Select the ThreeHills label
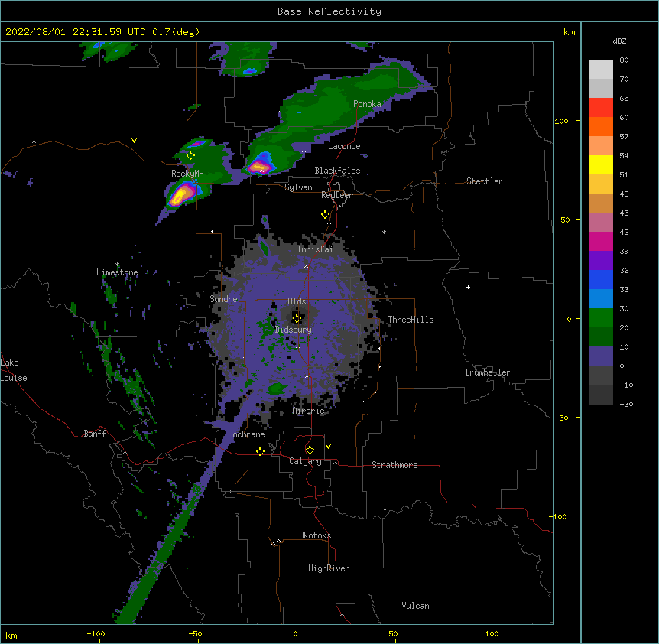Image resolution: width=659 pixels, height=644 pixels. click(x=411, y=320)
